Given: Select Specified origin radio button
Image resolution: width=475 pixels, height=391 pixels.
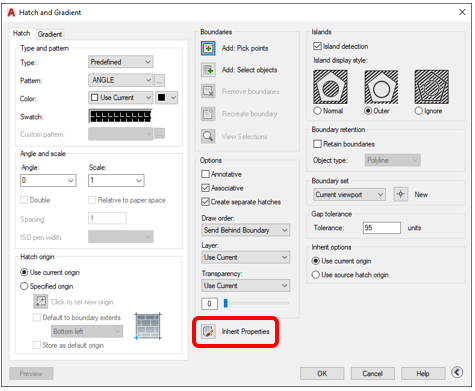Looking at the screenshot, I should 24,286.
